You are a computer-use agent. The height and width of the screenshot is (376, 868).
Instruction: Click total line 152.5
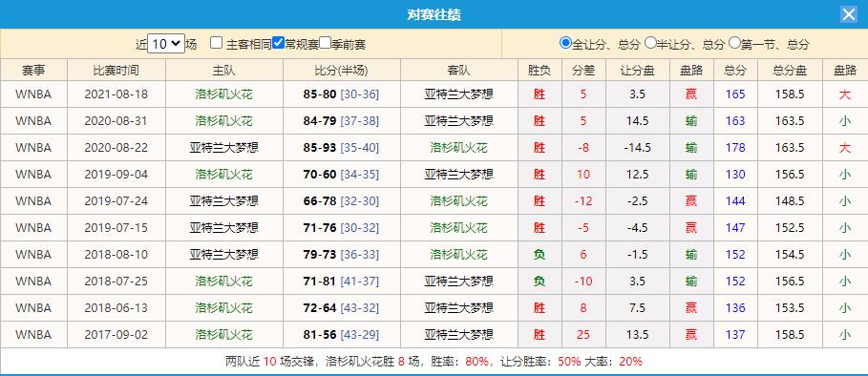point(790,227)
